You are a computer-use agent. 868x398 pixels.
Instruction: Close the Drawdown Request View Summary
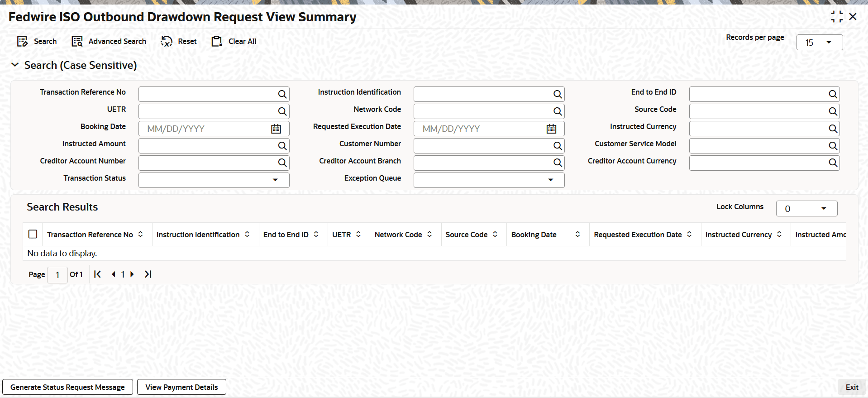click(x=853, y=17)
